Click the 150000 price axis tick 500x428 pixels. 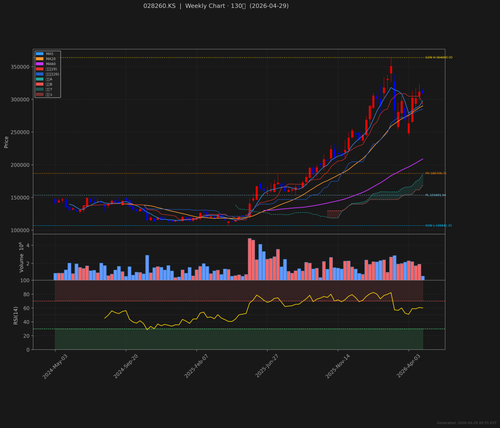point(20,198)
